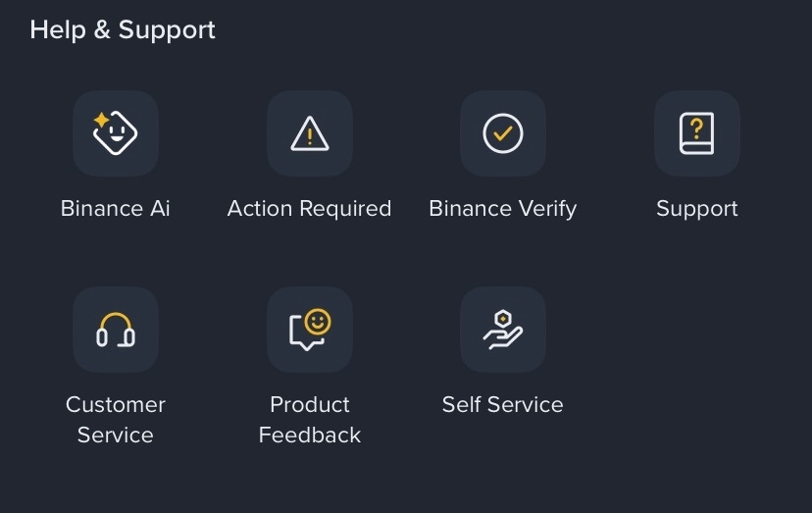Select the "Support" text label
This screenshot has height=513, width=812.
click(697, 209)
